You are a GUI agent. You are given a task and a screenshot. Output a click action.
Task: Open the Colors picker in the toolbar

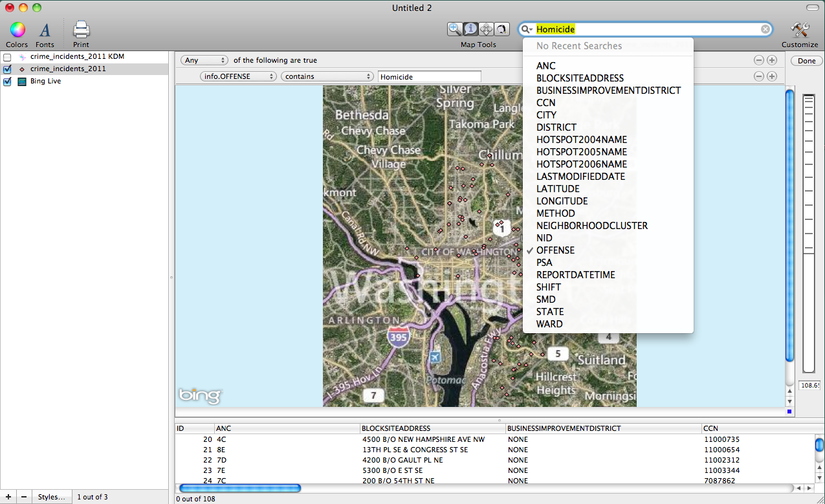17,30
